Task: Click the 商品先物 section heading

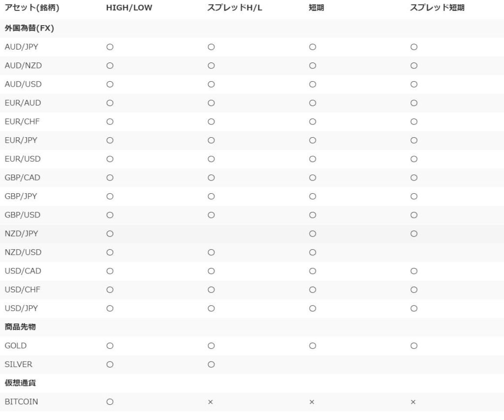Action: click(20, 327)
